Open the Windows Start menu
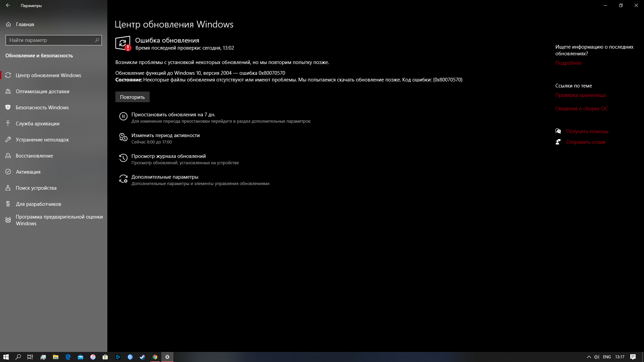This screenshot has height=362, width=644. coord(6,357)
